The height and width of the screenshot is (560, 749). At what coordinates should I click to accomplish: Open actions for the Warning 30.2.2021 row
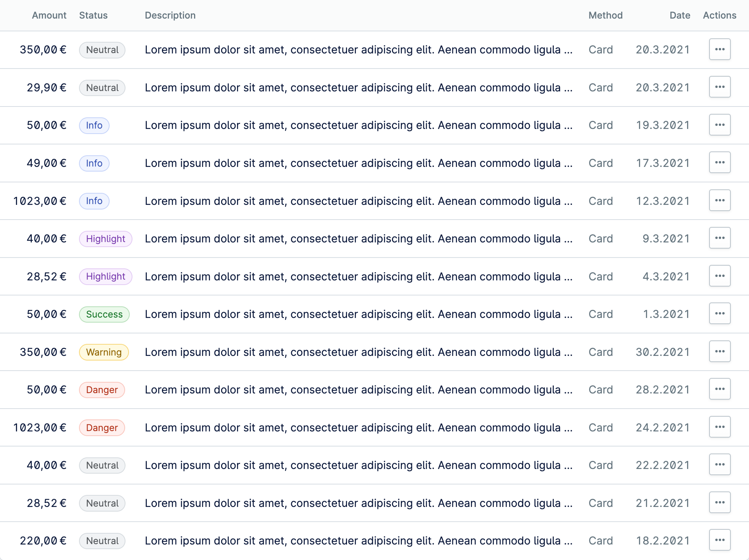point(720,351)
